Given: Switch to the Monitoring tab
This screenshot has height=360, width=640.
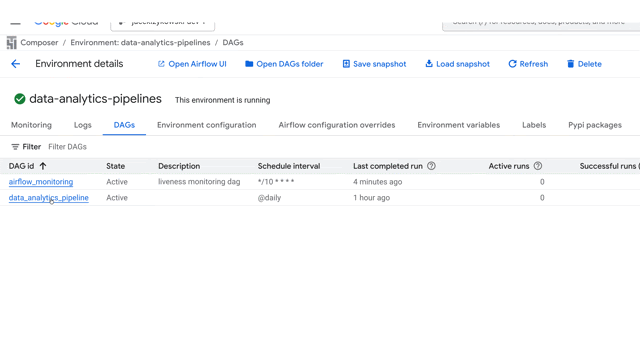Looking at the screenshot, I should point(31,125).
